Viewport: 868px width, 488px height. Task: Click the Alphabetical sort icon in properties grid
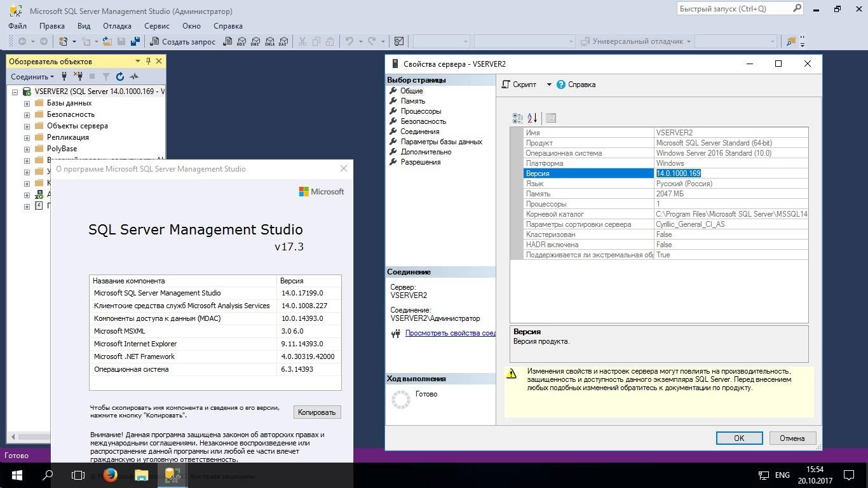coord(532,118)
